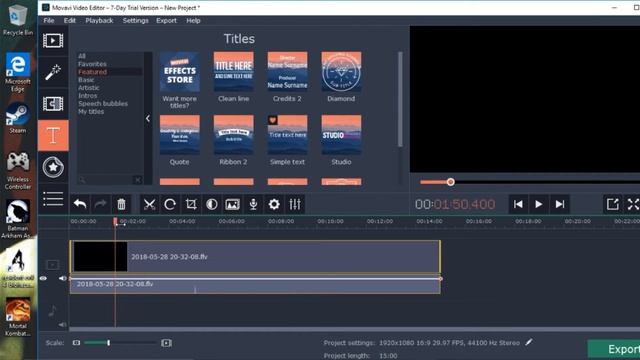Viewport: 640px width, 360px height.
Task: Open Clip properties gear icon
Action: 274,204
